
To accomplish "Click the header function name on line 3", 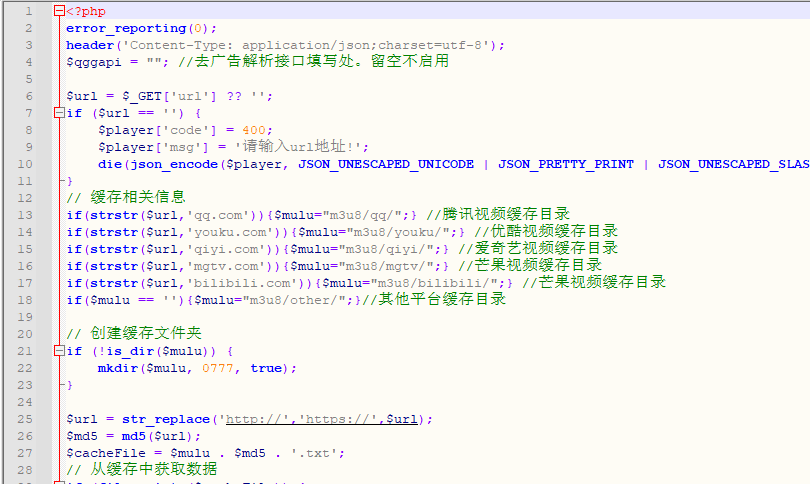I will (x=90, y=45).
